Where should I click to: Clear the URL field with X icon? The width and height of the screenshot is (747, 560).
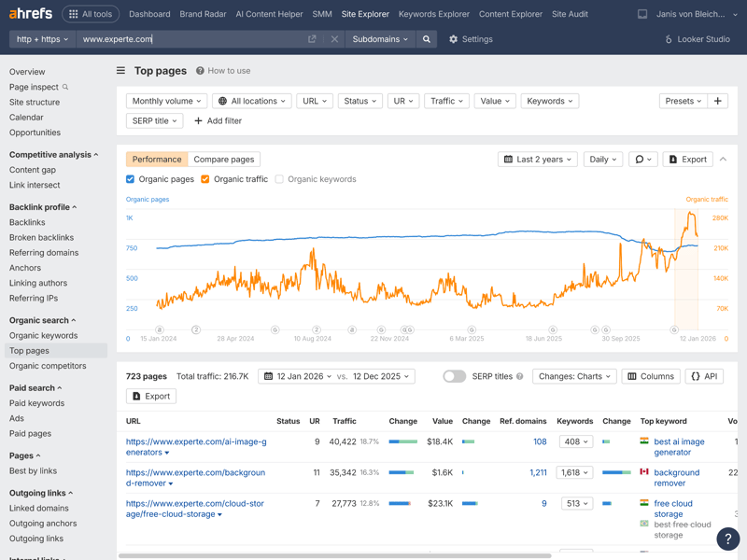coord(334,39)
